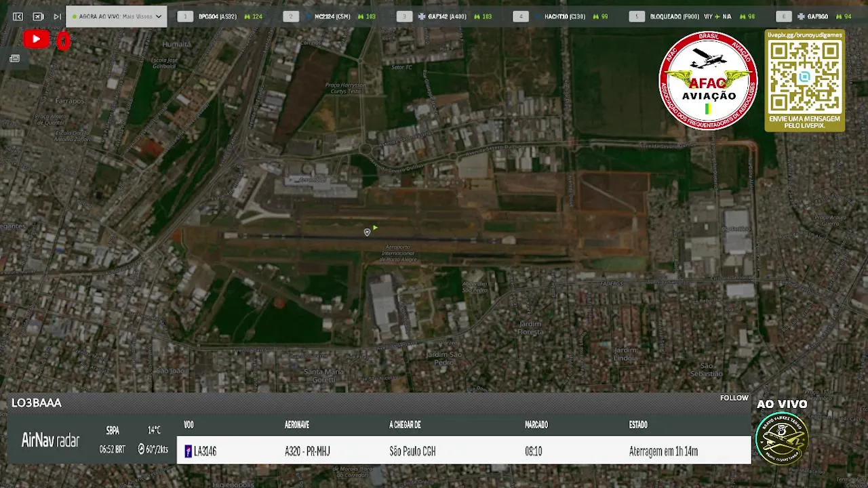The image size is (868, 488).
Task: Open the layers panel icon on left edge
Action: click(14, 59)
